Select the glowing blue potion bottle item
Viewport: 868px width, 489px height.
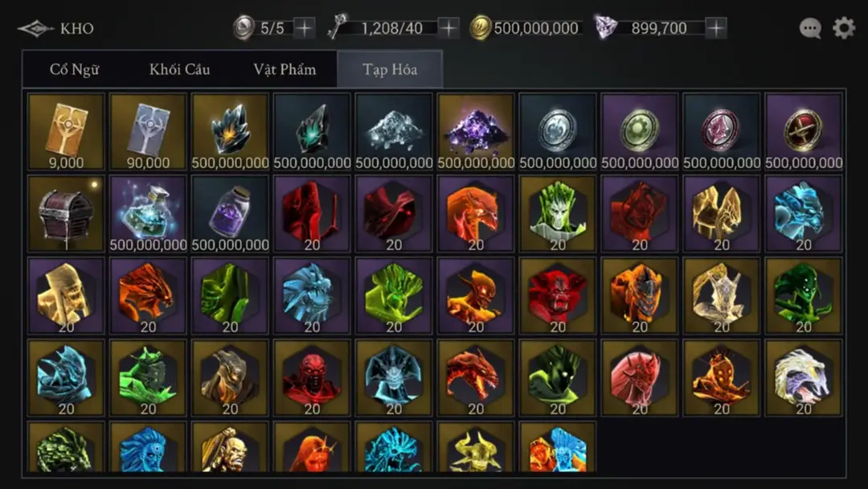pyautogui.click(x=148, y=214)
